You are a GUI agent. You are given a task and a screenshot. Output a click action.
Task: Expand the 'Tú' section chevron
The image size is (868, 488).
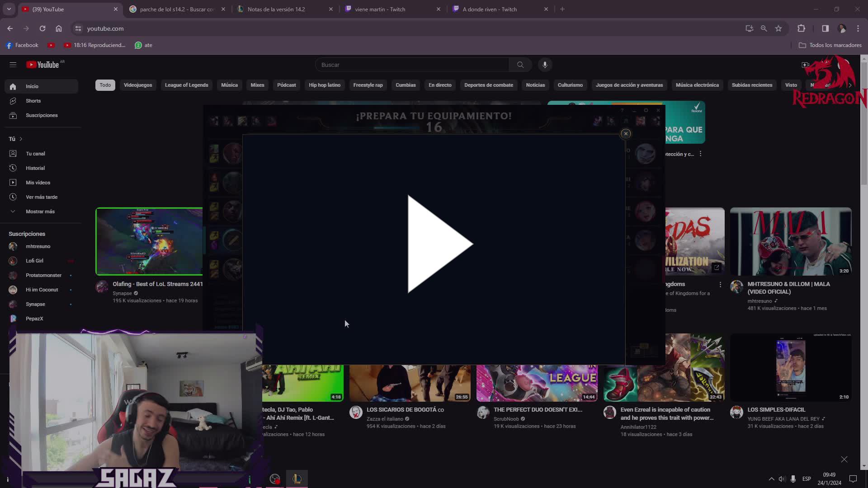(x=20, y=139)
